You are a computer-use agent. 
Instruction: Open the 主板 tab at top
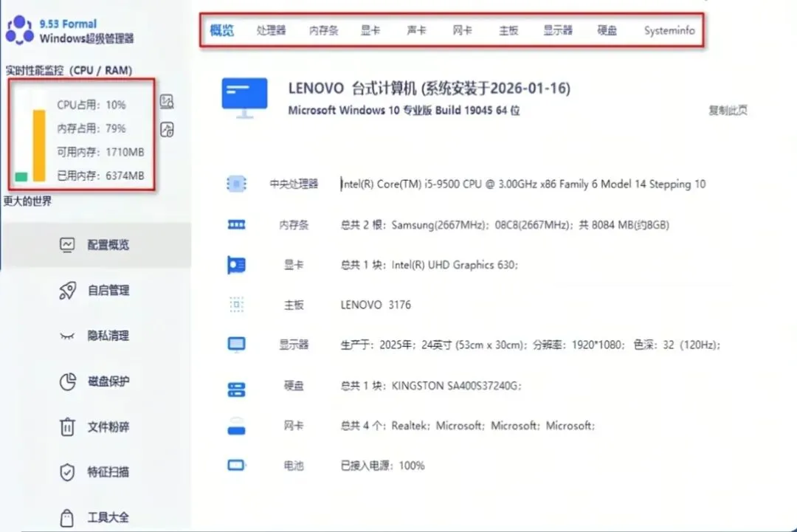(508, 30)
